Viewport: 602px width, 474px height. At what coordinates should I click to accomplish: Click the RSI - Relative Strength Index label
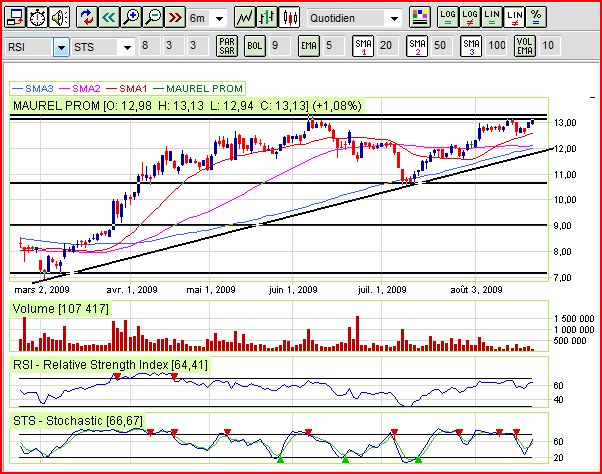coord(110,365)
